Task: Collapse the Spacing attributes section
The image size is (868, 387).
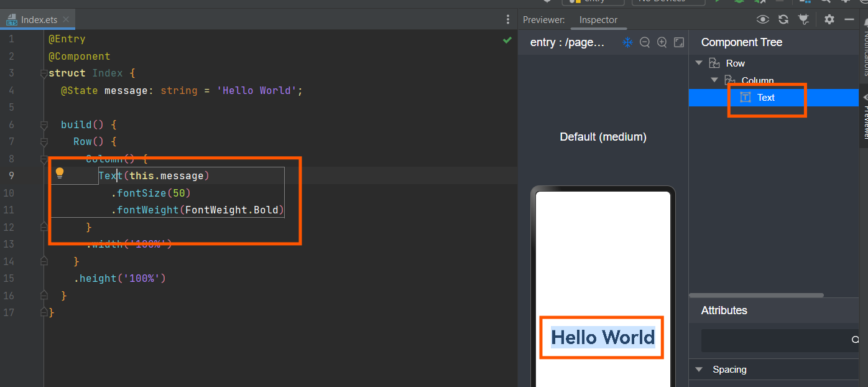Action: click(x=699, y=370)
